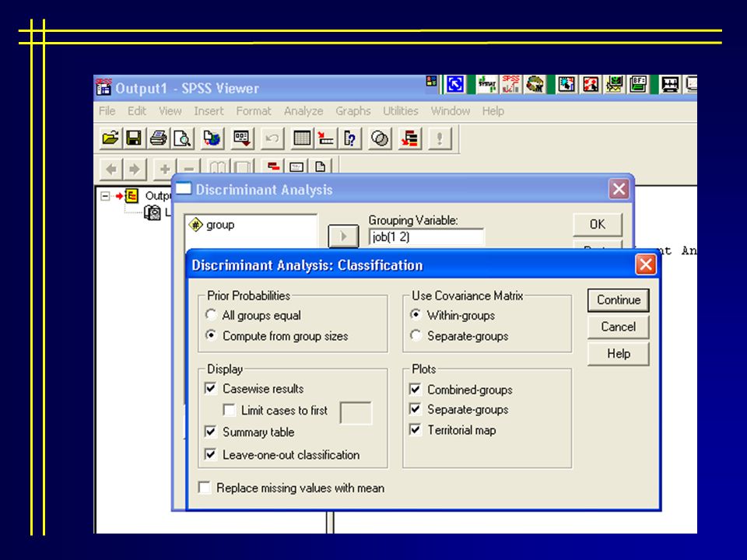
Task: Click the Select Last Output icon
Action: point(410,138)
